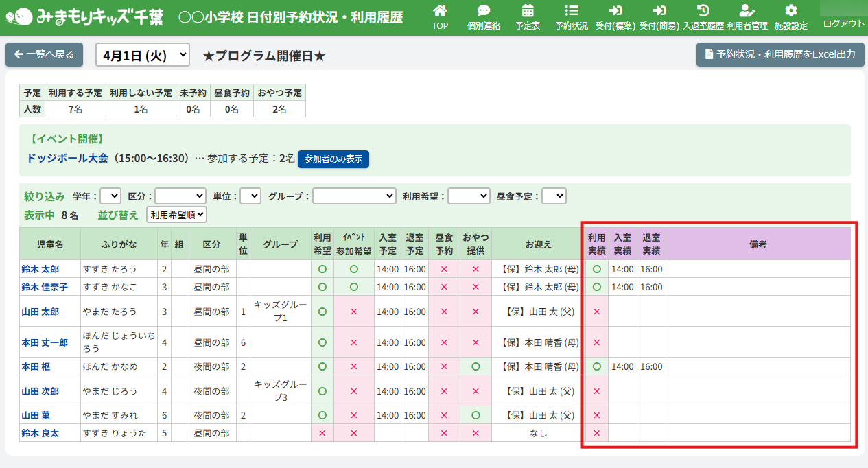
Task: Open ドッジボール大会 event link
Action: coord(68,159)
